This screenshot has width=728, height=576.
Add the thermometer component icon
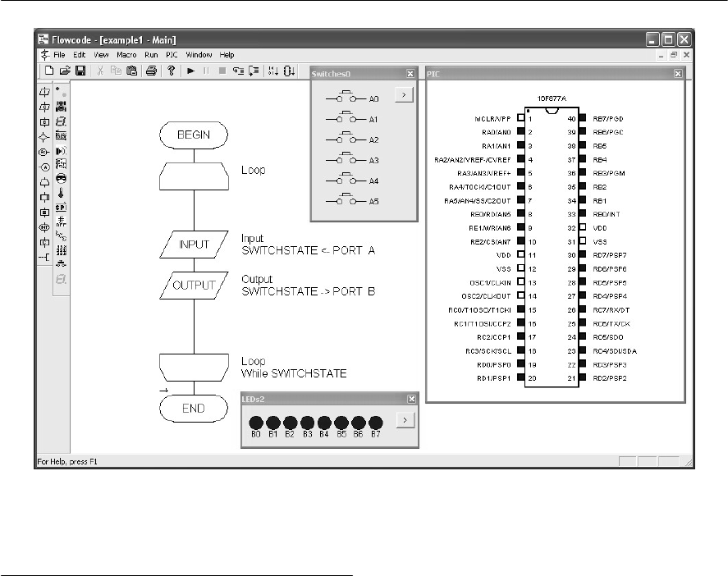[x=61, y=193]
